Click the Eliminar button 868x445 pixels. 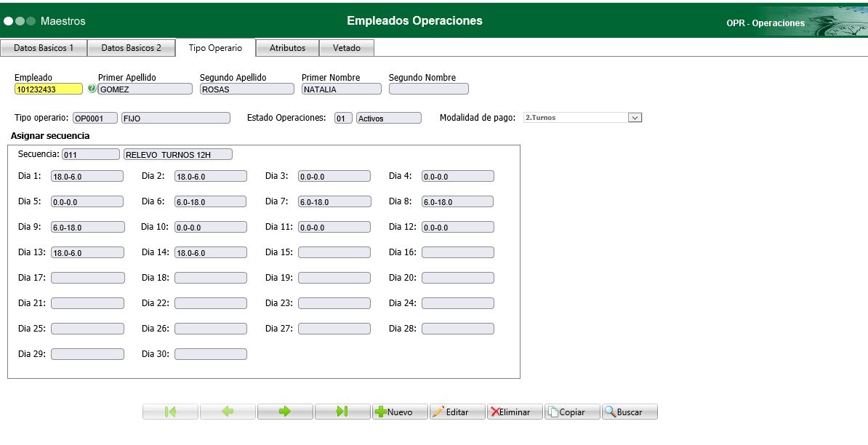click(515, 412)
